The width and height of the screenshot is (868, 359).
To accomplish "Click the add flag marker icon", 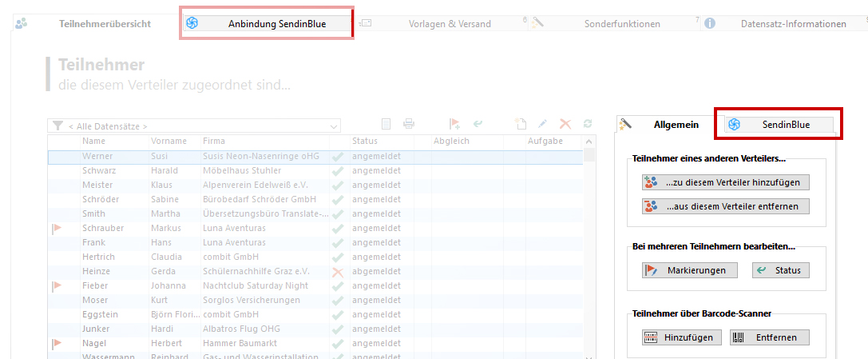I will 455,124.
